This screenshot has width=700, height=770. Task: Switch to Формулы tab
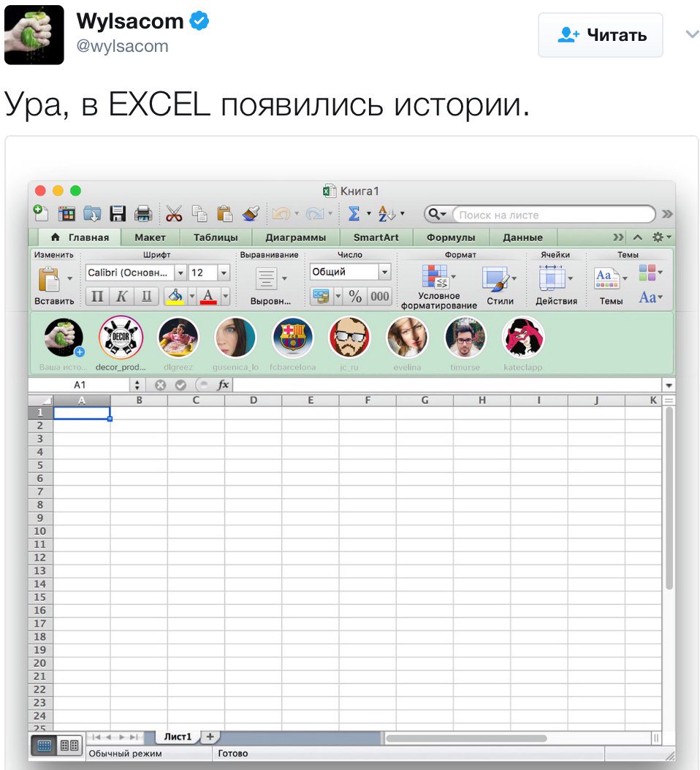pyautogui.click(x=450, y=237)
